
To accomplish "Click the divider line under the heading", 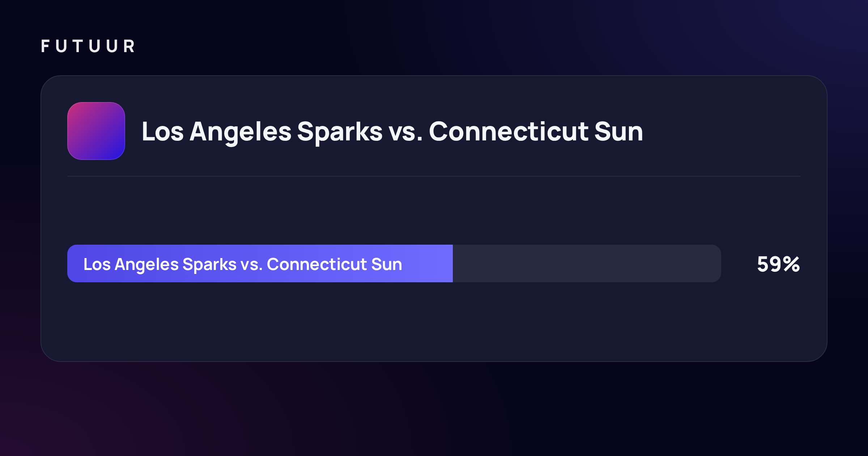I will click(x=434, y=176).
